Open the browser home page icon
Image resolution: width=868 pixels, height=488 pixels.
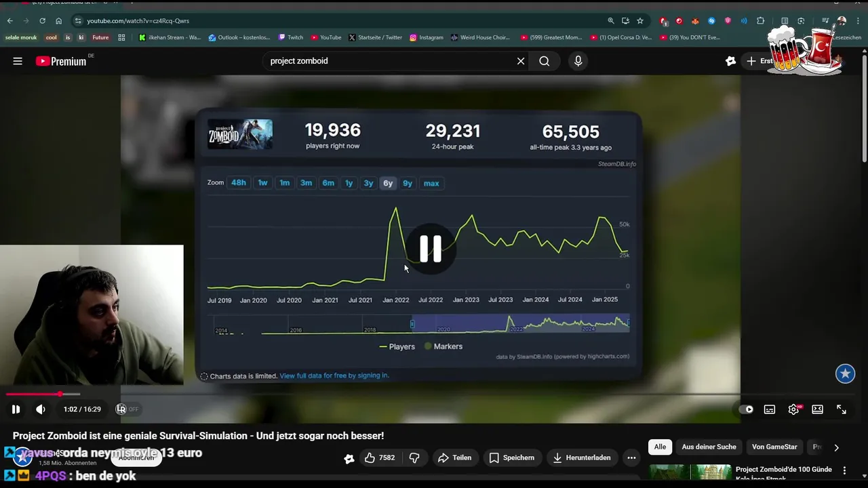[58, 21]
